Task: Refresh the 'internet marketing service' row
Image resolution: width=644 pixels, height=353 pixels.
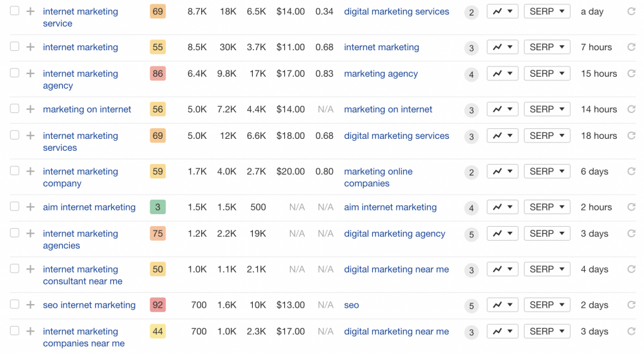Action: 631,11
